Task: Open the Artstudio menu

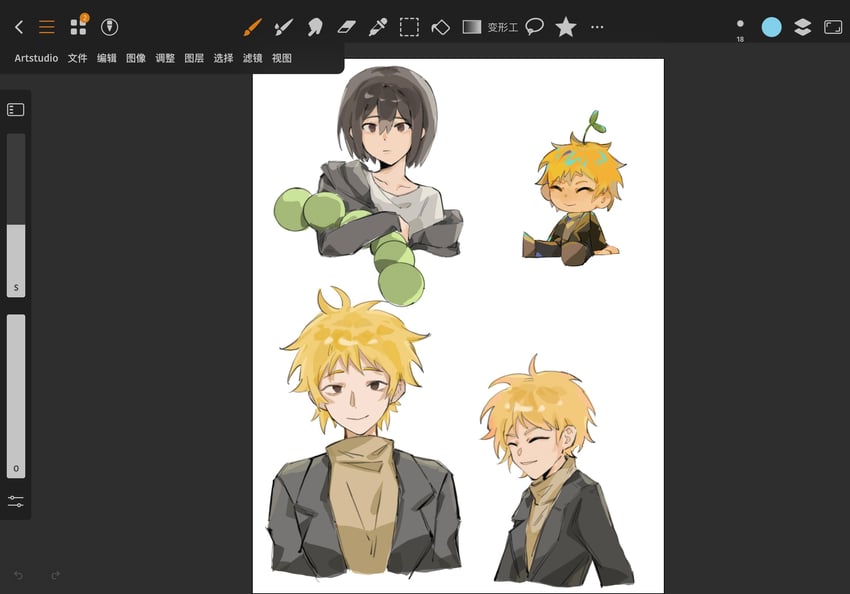Action: coord(36,58)
